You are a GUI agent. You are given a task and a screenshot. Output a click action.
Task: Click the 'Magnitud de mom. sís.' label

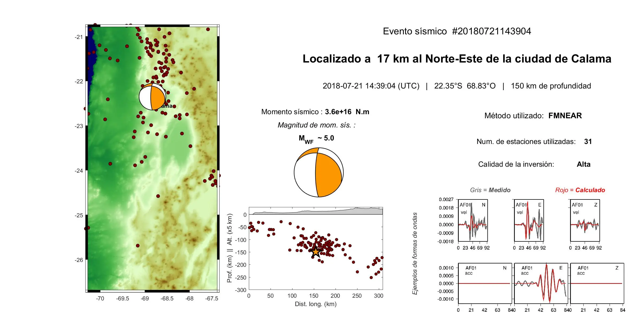click(316, 125)
